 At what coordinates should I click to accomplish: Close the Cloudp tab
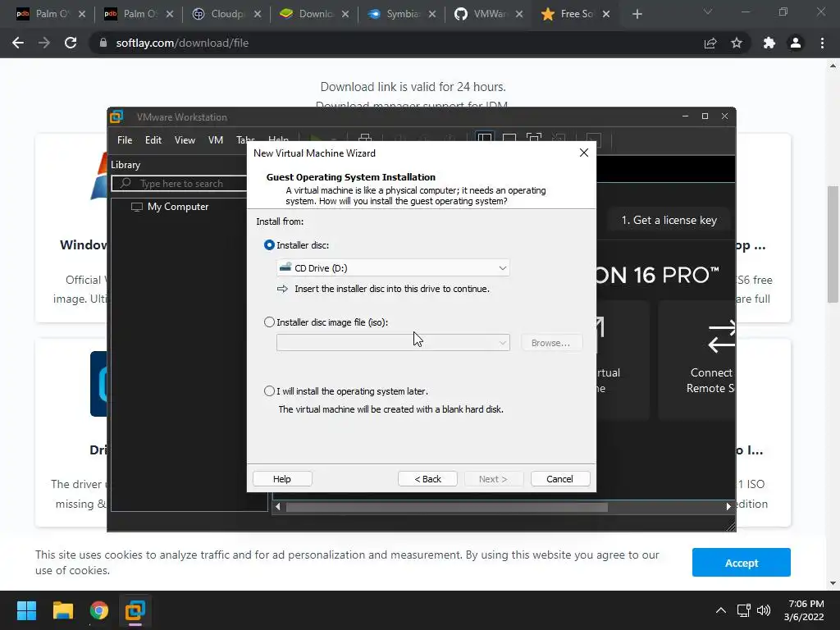tap(258, 14)
